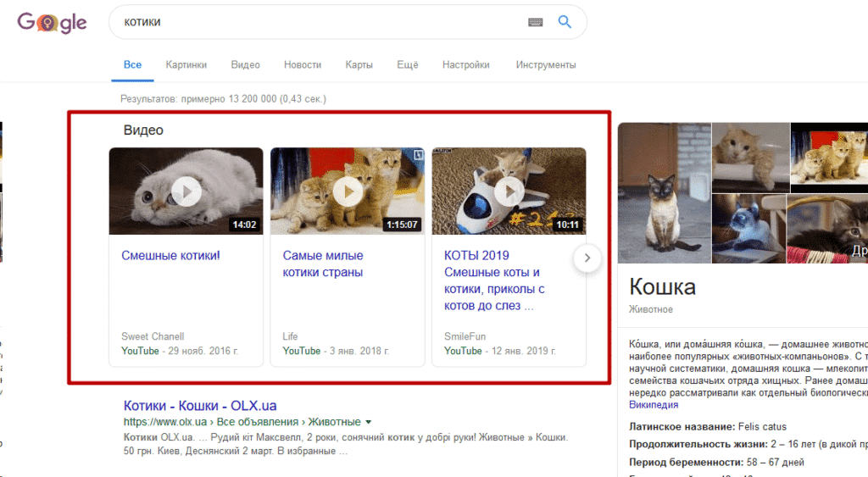This screenshot has width=868, height=477.
Task: Click 'Продолжительность жизни' fact row
Action: tap(748, 444)
